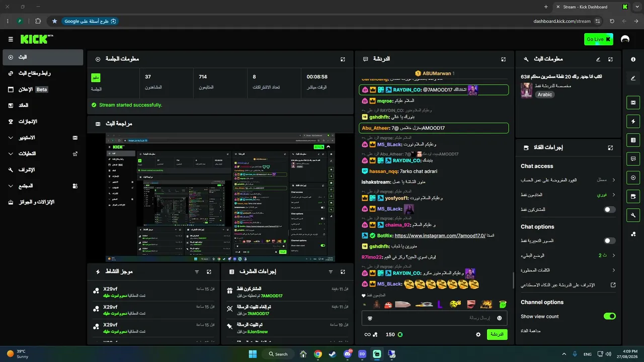Open the Search box in the Windows taskbar

pyautogui.click(x=278, y=354)
